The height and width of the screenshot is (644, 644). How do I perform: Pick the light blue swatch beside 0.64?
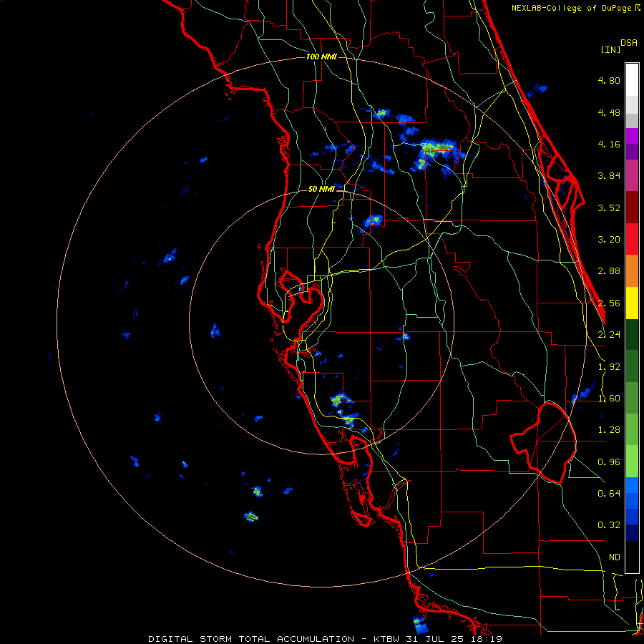(x=632, y=485)
